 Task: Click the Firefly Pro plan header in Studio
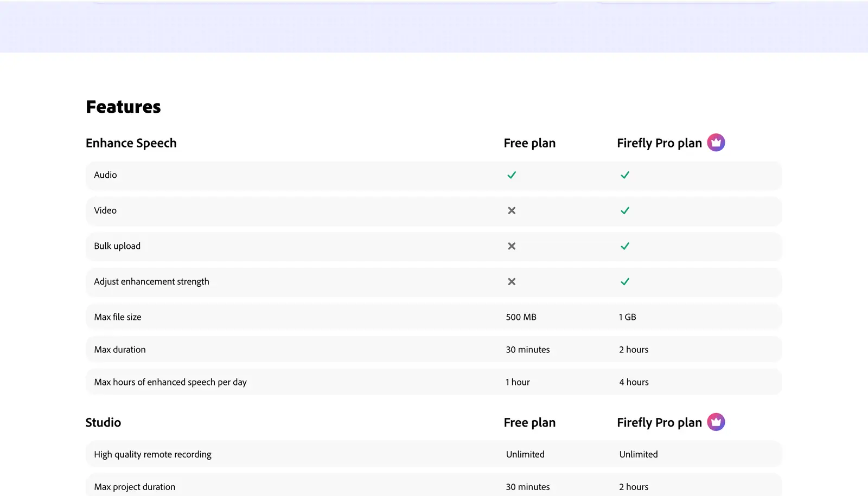(659, 422)
